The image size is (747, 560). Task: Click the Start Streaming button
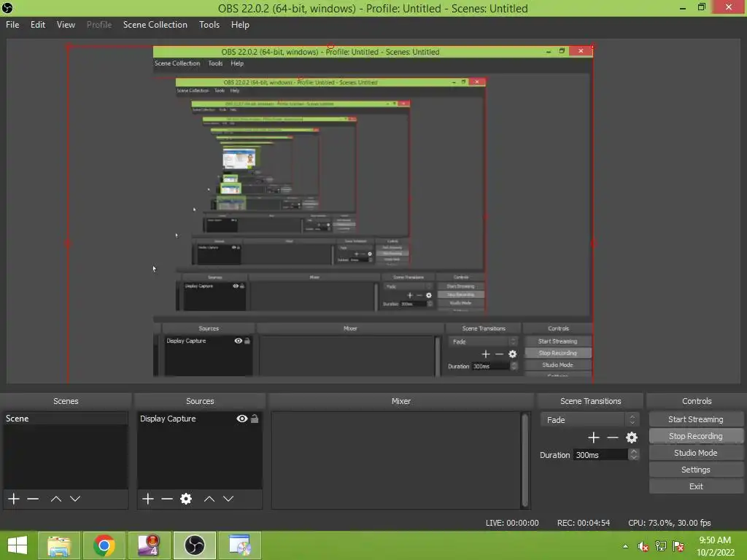point(695,419)
